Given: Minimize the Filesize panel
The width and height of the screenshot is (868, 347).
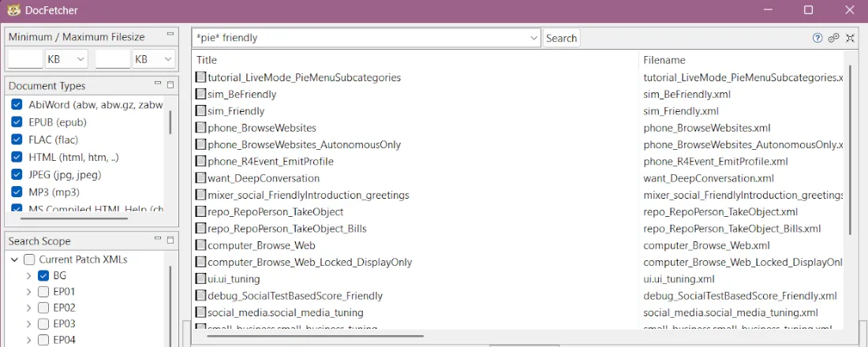Looking at the screenshot, I should (x=170, y=35).
